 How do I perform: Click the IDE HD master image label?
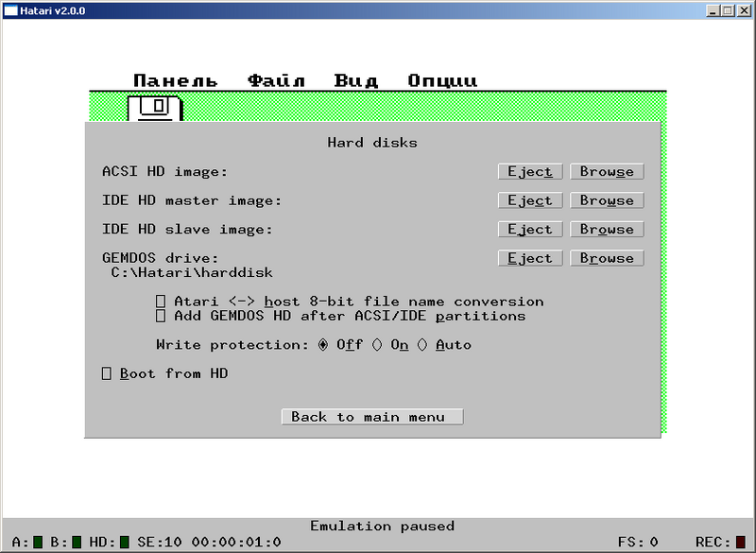coord(192,200)
